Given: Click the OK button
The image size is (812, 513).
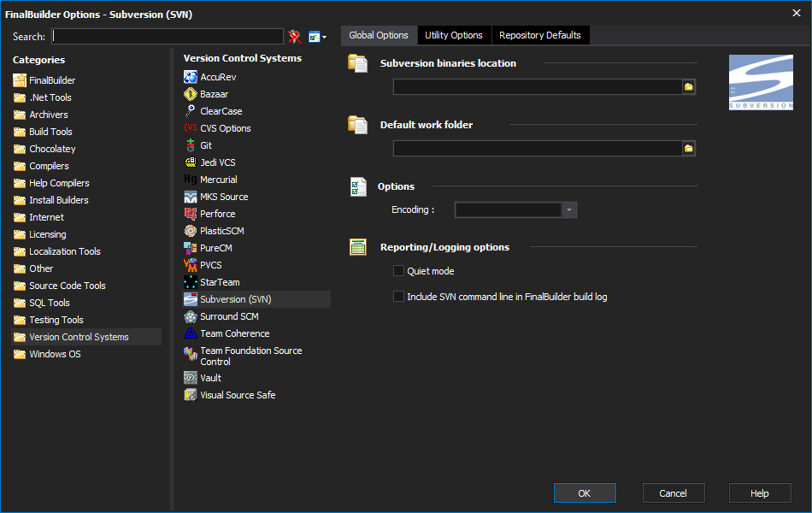Looking at the screenshot, I should 585,493.
